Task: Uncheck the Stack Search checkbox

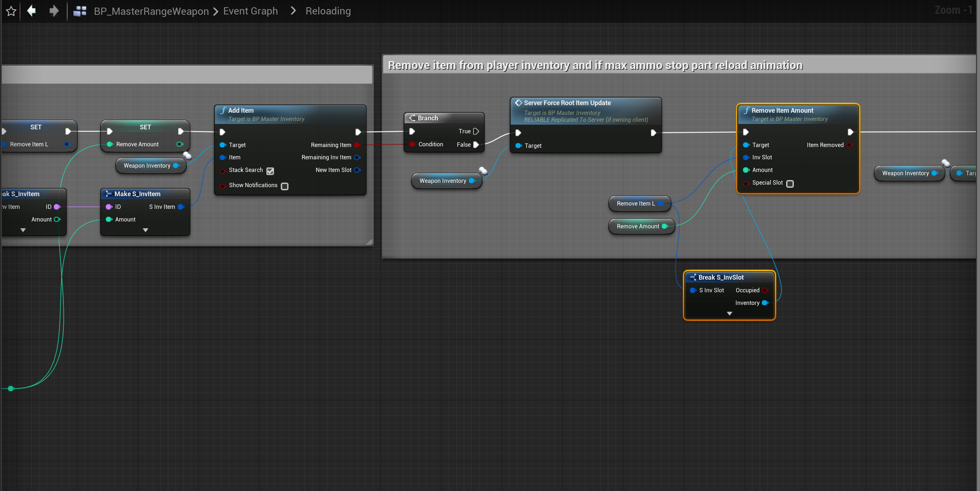Action: tap(270, 171)
